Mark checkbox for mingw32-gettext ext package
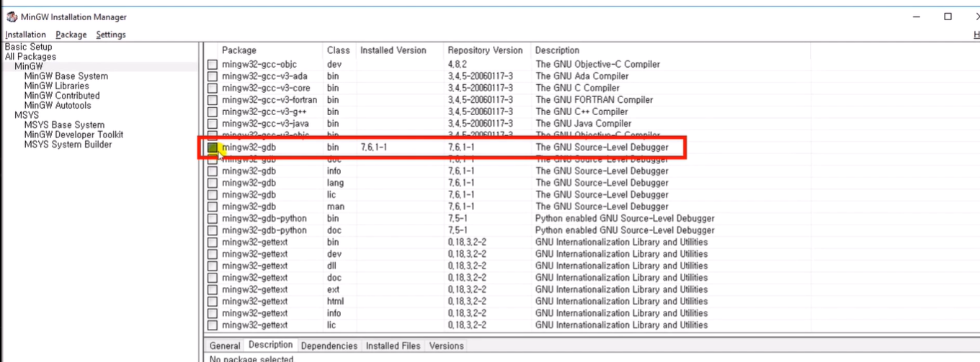This screenshot has height=362, width=980. point(213,290)
